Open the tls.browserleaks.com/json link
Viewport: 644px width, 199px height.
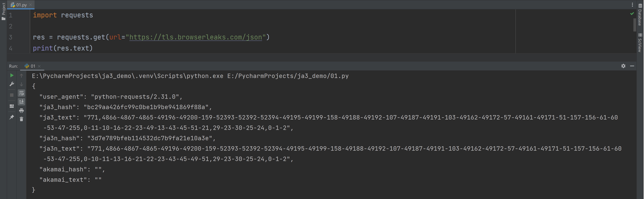196,37
